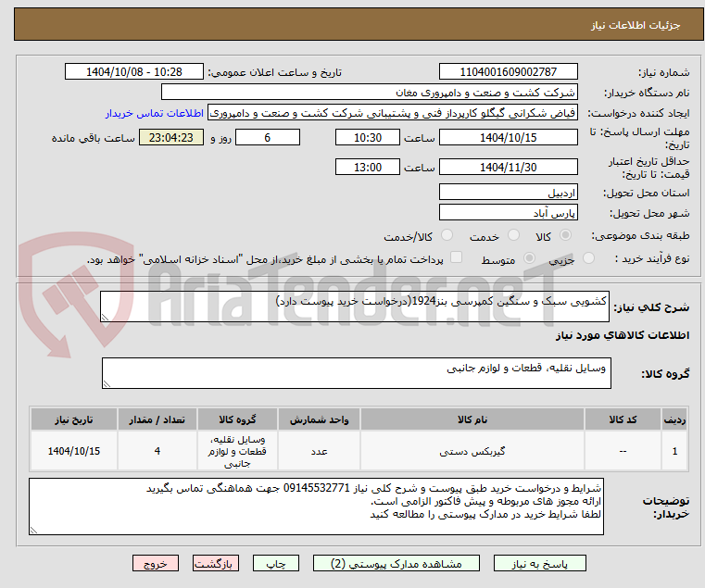Click the resize handle of شرح کلی نیاز box
The width and height of the screenshot is (705, 588).
point(105,318)
